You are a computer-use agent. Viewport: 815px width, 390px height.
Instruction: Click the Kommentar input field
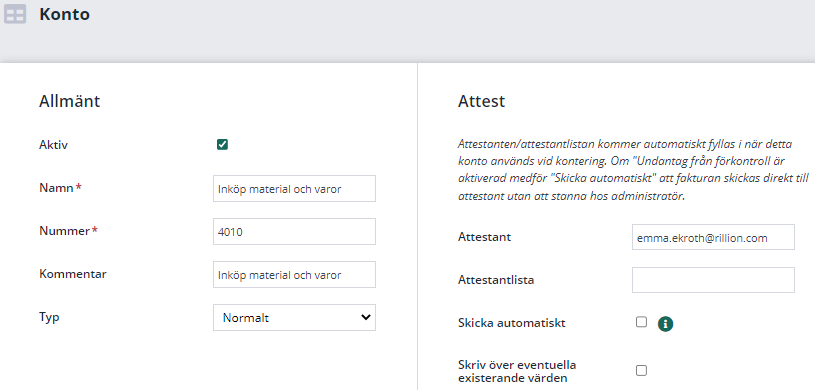pos(294,275)
